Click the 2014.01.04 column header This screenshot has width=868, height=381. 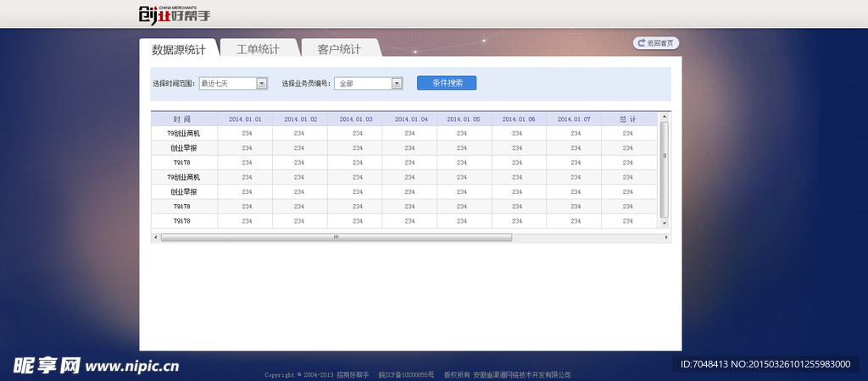point(410,119)
